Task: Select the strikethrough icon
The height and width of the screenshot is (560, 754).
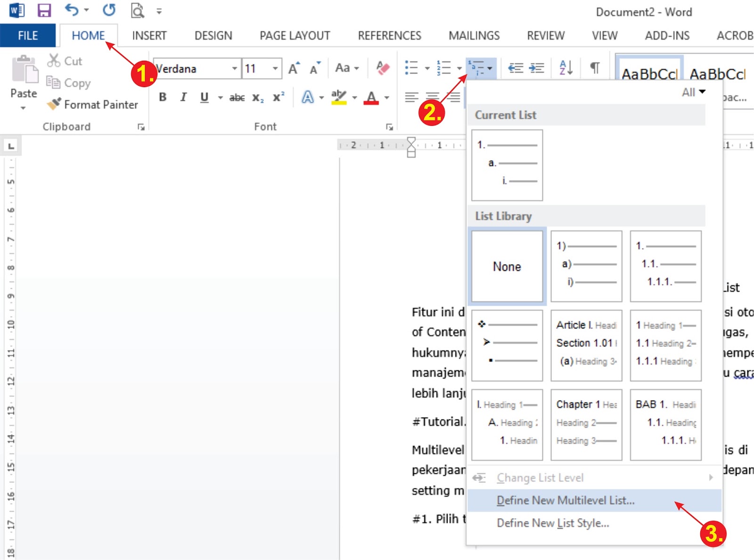Action: (x=237, y=97)
